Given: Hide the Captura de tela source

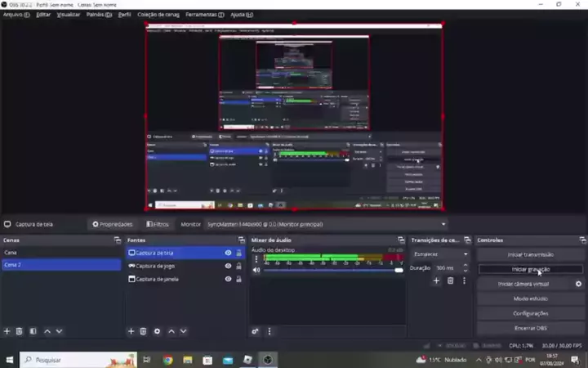Looking at the screenshot, I should click(228, 253).
